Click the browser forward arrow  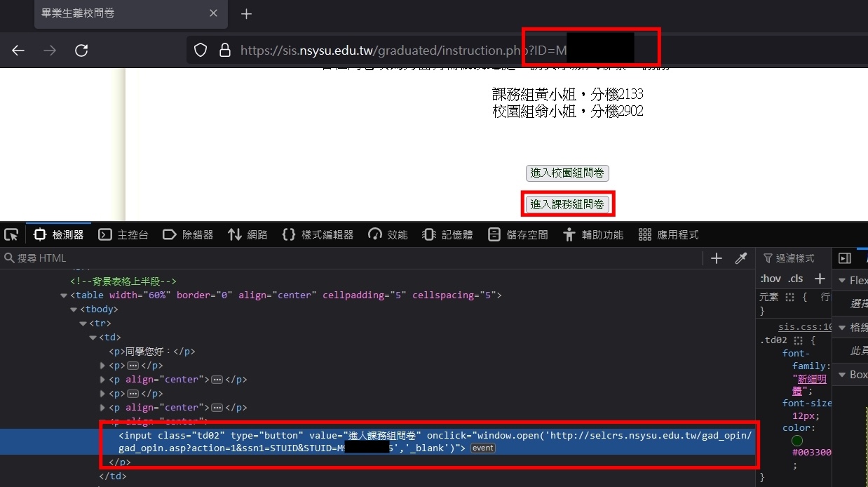(x=50, y=50)
